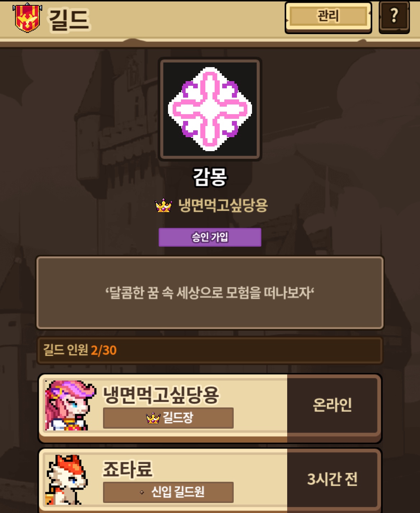Viewport: 420px width, 513px height.
Task: Click the crown icon beside guild master name
Action: click(164, 206)
